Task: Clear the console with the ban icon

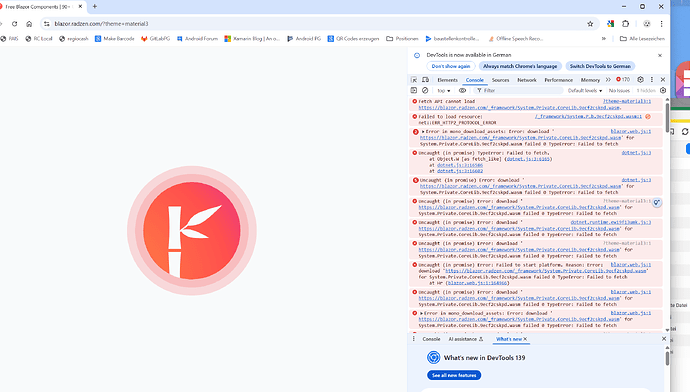Action: pos(425,90)
